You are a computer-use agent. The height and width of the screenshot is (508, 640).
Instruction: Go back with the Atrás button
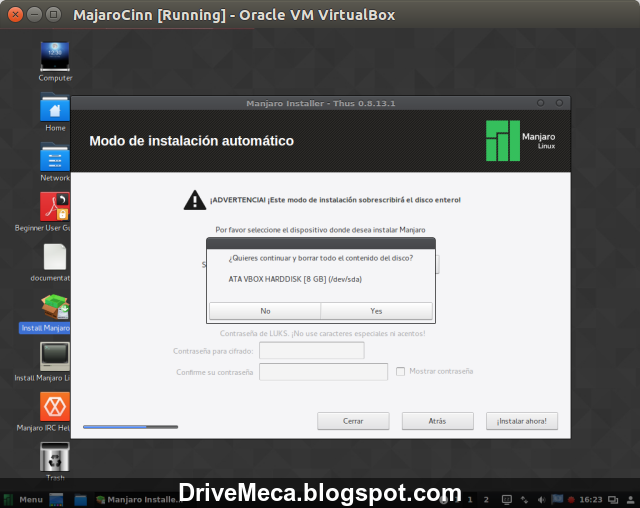coord(438,421)
